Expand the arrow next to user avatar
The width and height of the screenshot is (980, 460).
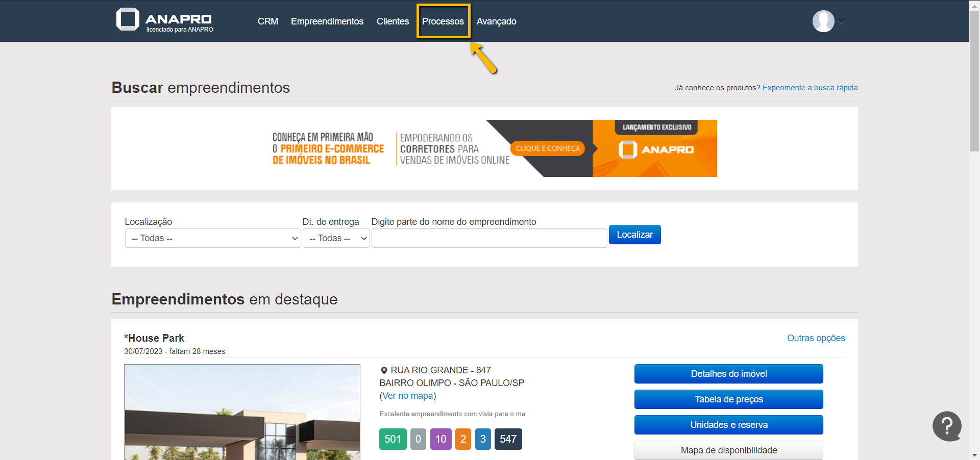842,21
